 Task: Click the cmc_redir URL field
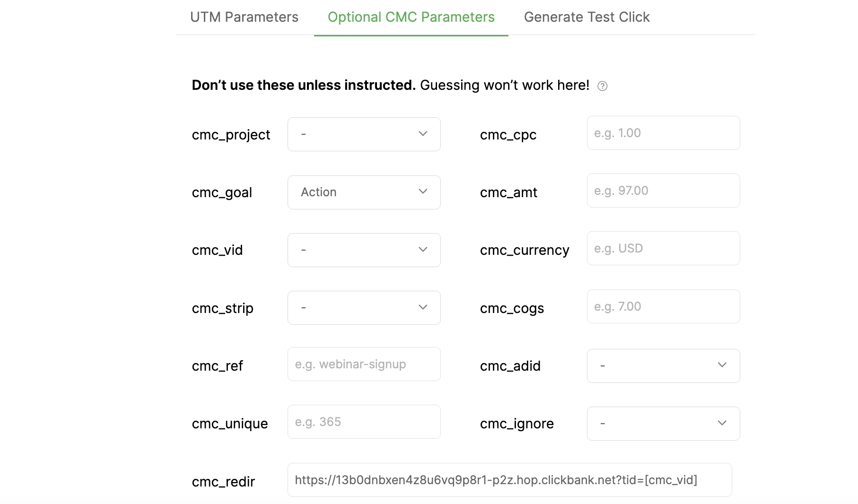(509, 480)
